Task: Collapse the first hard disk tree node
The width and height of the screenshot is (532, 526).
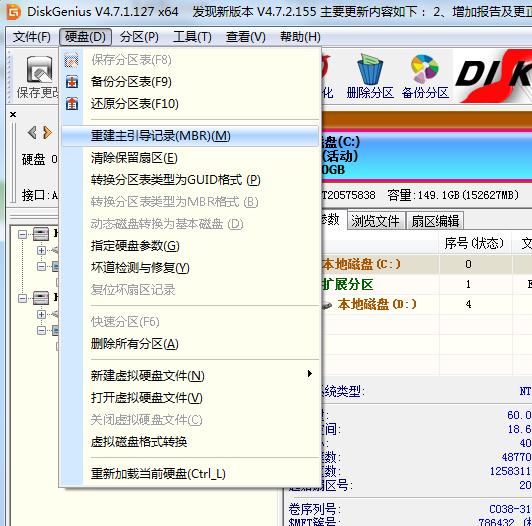Action: 22,234
